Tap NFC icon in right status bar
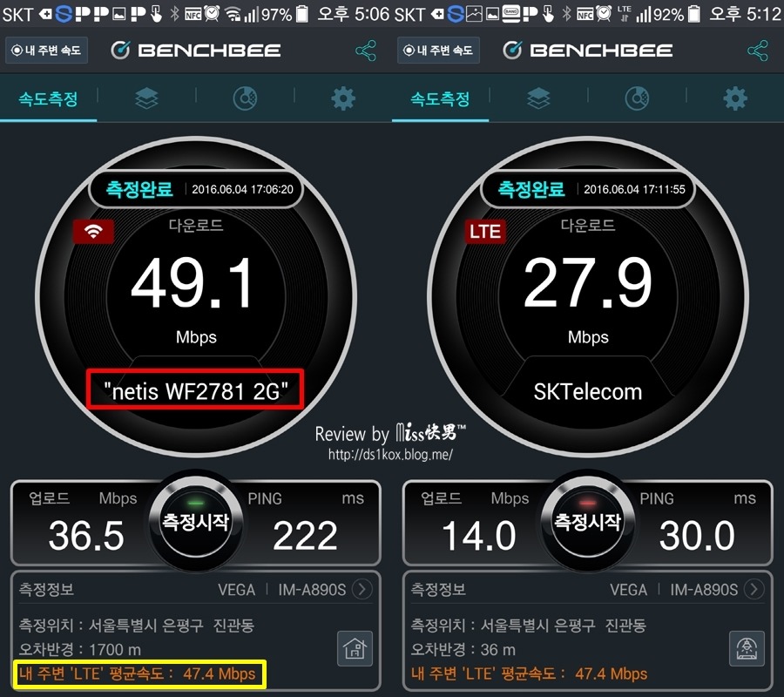Image resolution: width=784 pixels, height=697 pixels. (x=585, y=14)
